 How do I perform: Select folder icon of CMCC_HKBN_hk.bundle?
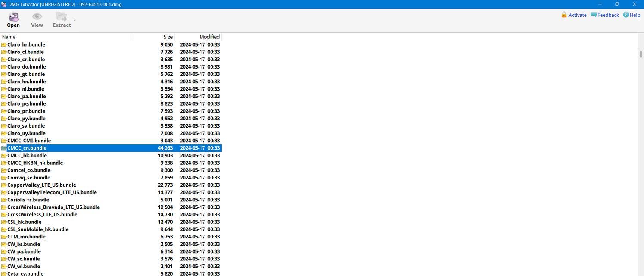point(4,163)
